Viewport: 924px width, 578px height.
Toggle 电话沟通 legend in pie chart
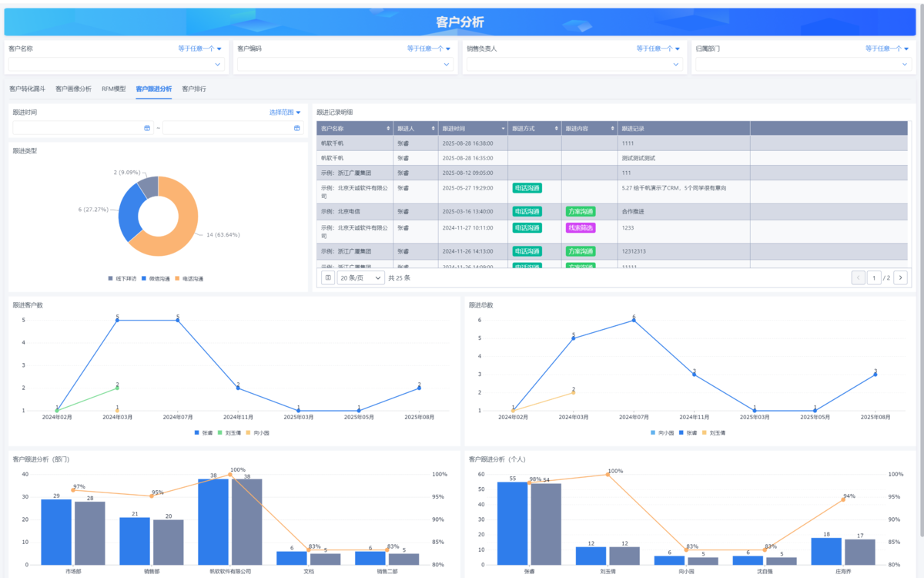[189, 278]
